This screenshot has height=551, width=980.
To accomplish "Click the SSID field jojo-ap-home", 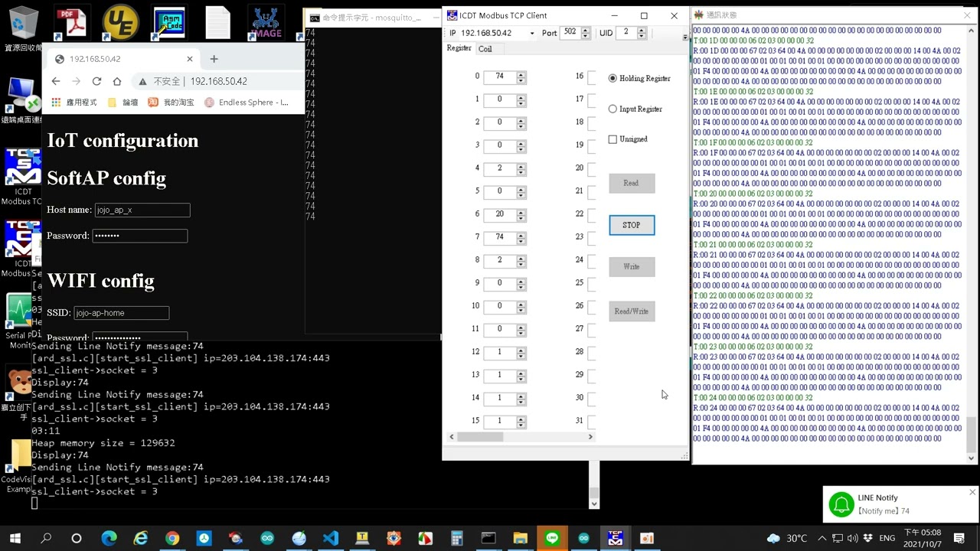I will [121, 312].
